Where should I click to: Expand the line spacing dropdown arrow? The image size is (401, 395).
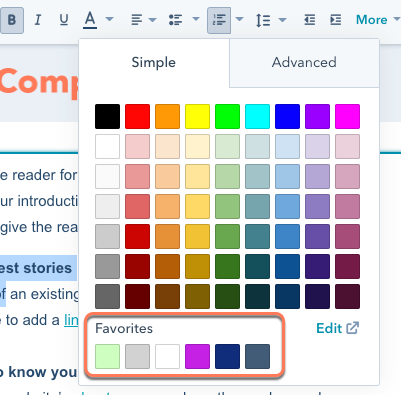[282, 20]
